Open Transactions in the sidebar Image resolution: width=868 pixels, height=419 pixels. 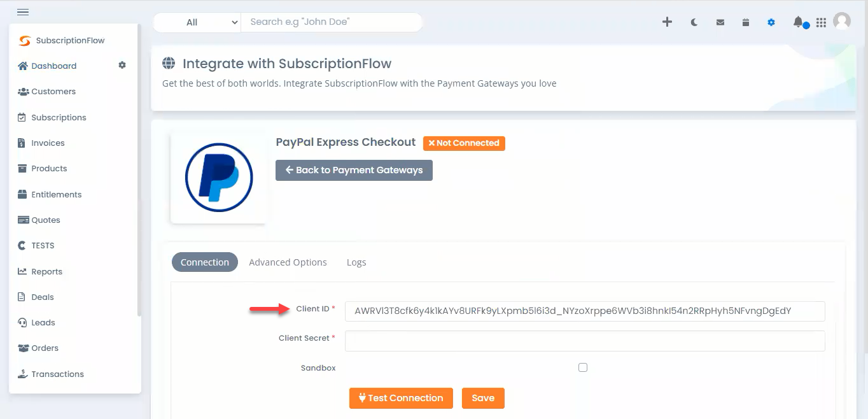click(x=58, y=374)
